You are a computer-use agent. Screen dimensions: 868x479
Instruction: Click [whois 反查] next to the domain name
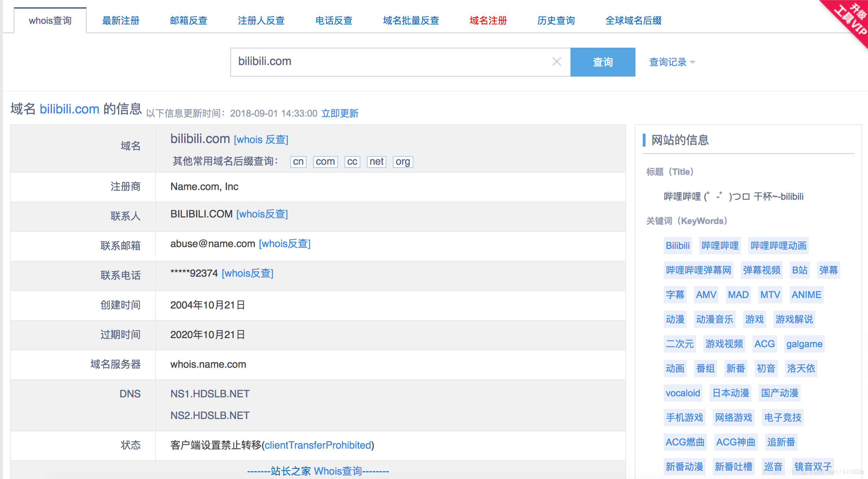click(261, 139)
